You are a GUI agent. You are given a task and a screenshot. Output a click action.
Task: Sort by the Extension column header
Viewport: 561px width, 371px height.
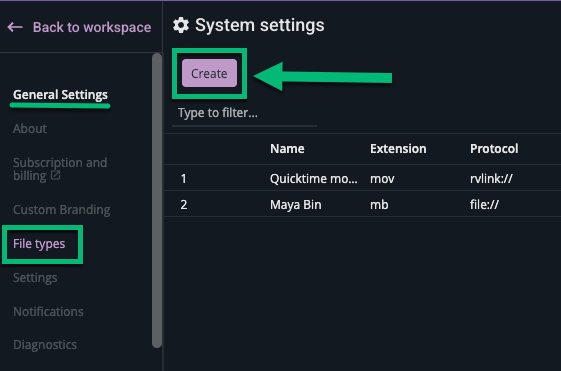pos(398,148)
